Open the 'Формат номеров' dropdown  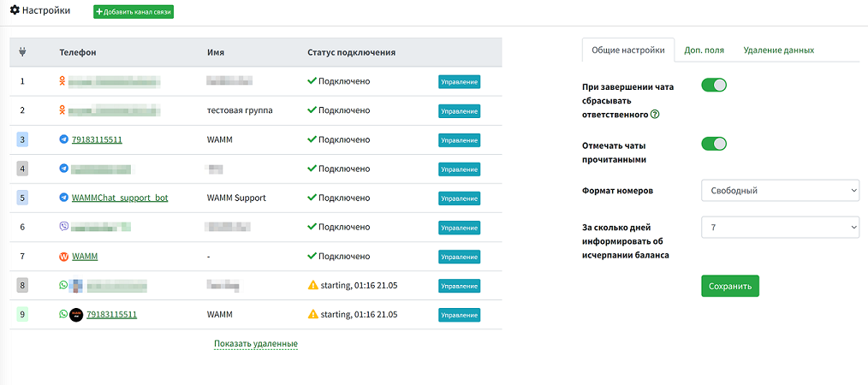point(779,190)
